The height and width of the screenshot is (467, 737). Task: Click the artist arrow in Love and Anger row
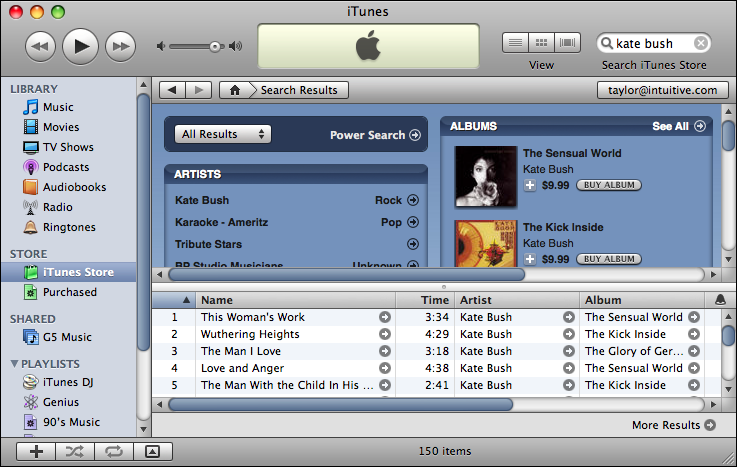tap(569, 368)
